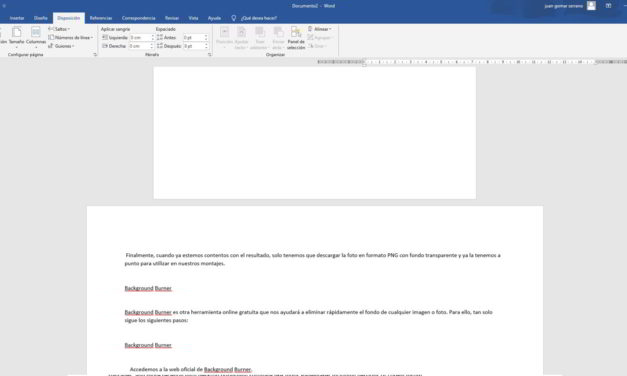The height and width of the screenshot is (376, 627).
Task: Adjust the Derecha indent spinner arrows
Action: click(x=152, y=46)
